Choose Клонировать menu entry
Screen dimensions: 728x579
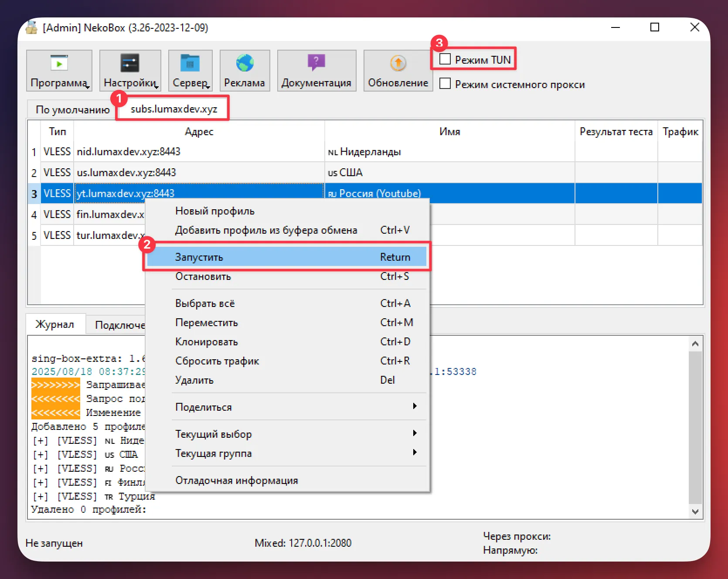287,342
